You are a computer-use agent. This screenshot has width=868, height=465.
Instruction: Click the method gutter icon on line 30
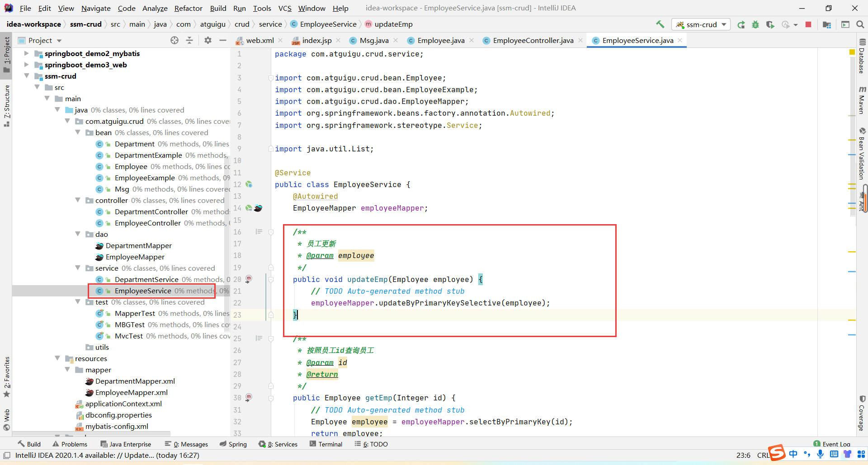pos(249,398)
